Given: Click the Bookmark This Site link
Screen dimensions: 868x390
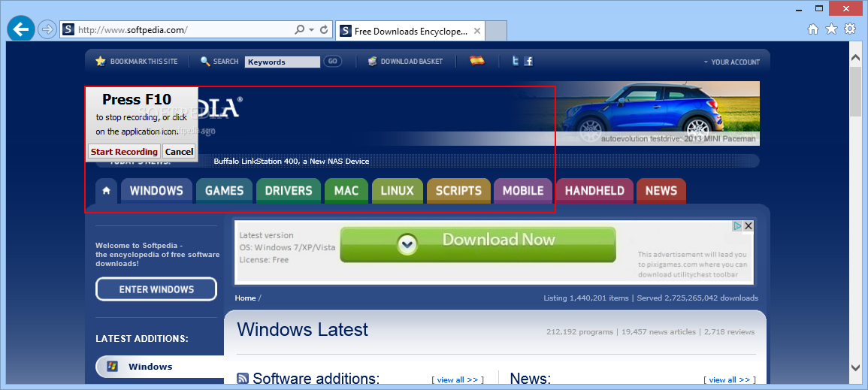Looking at the screenshot, I should click(144, 62).
